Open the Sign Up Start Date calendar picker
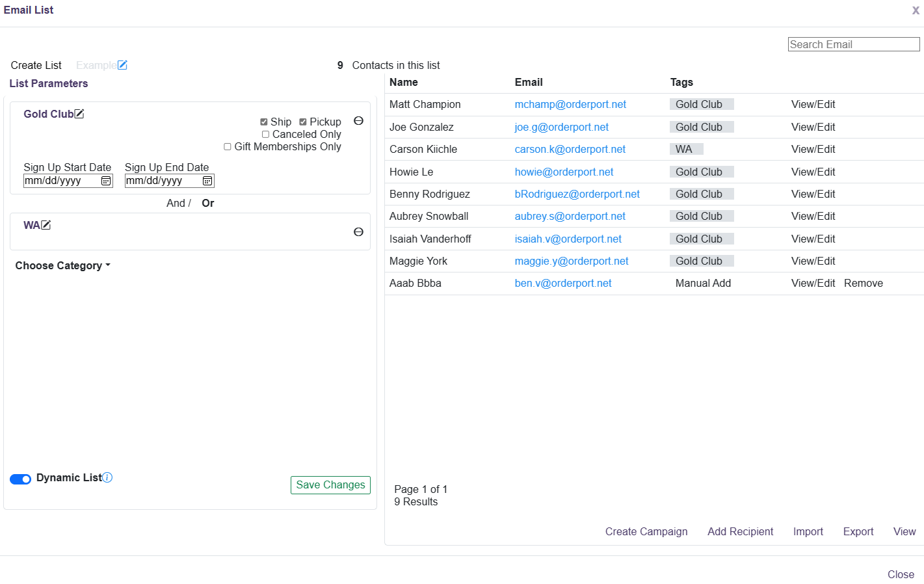The height and width of the screenshot is (584, 924). click(x=105, y=181)
